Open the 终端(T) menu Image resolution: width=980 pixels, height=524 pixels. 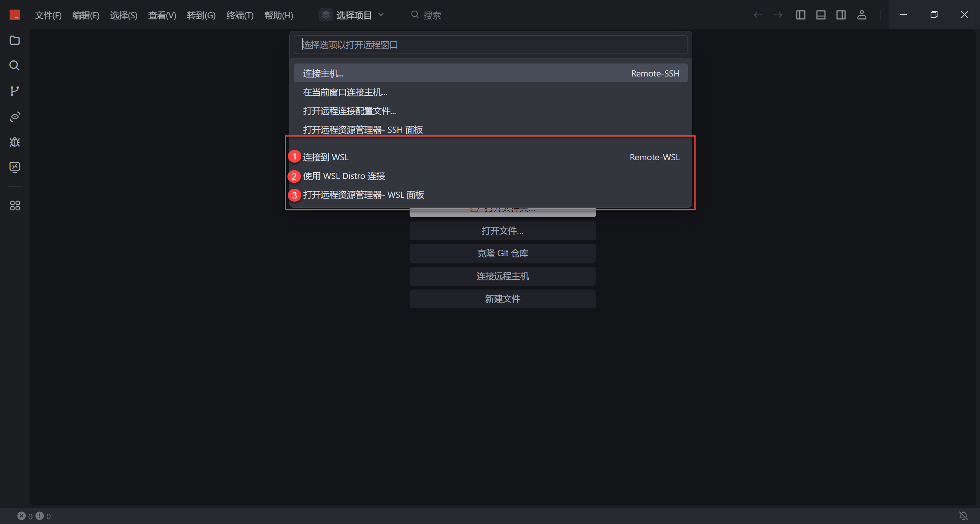240,15
